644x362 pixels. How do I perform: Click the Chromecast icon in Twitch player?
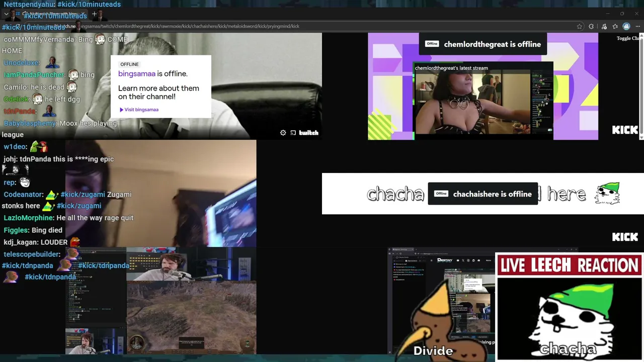[293, 133]
